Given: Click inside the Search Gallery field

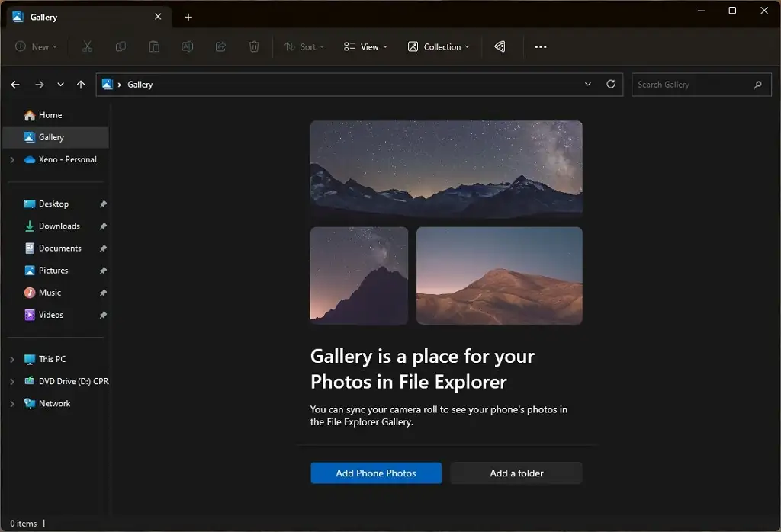Looking at the screenshot, I should point(694,85).
